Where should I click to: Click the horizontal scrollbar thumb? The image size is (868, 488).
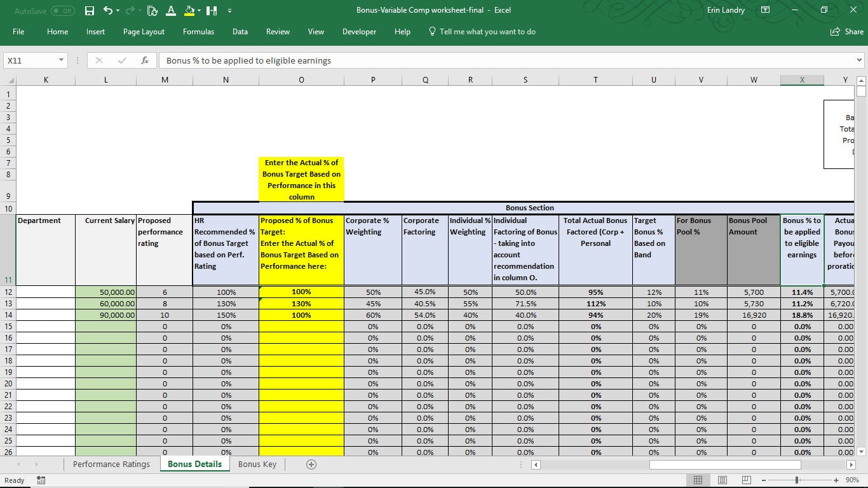(724, 464)
